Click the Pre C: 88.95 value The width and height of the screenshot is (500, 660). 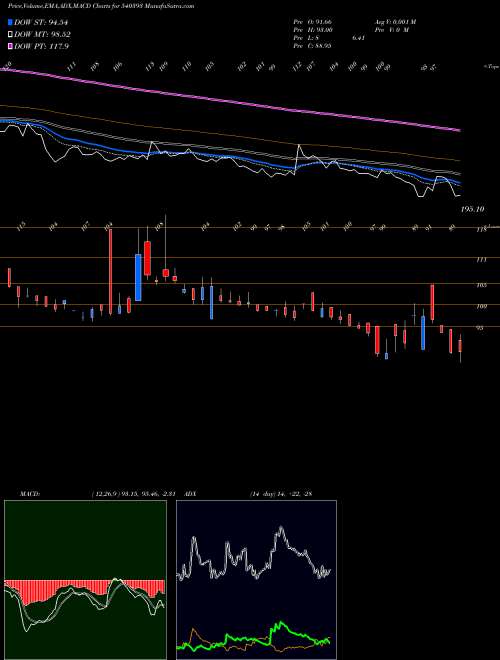(x=314, y=45)
